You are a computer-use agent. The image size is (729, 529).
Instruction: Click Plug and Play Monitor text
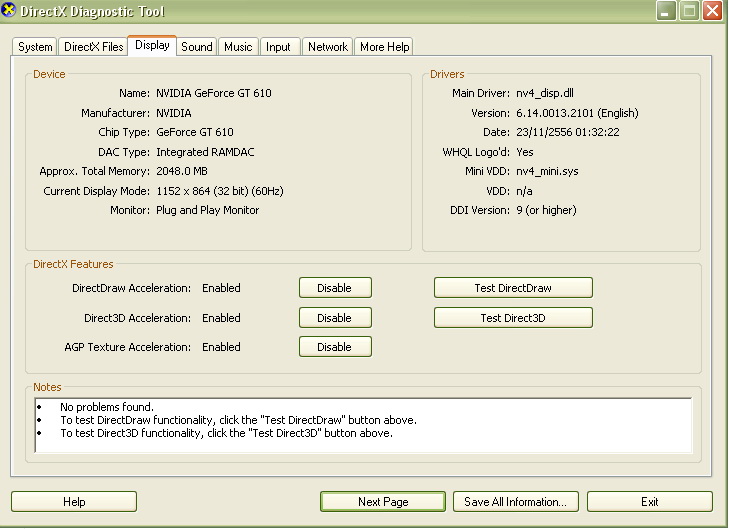tap(207, 210)
